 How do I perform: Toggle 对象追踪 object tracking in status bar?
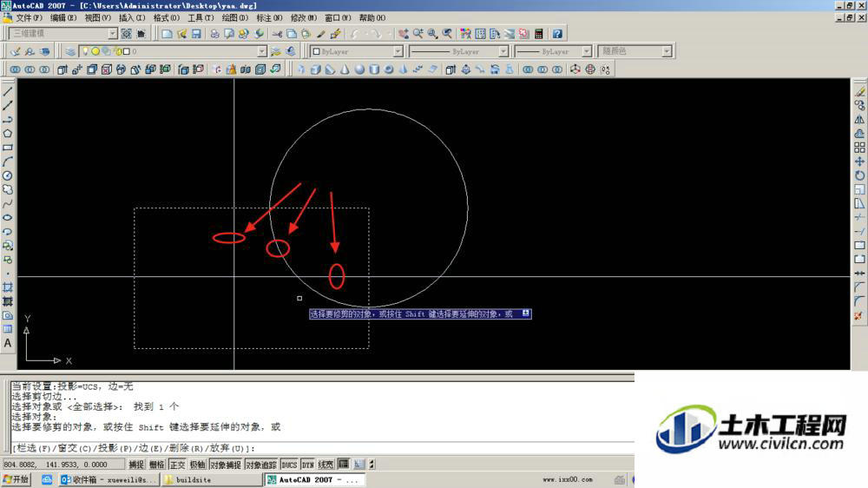click(260, 465)
